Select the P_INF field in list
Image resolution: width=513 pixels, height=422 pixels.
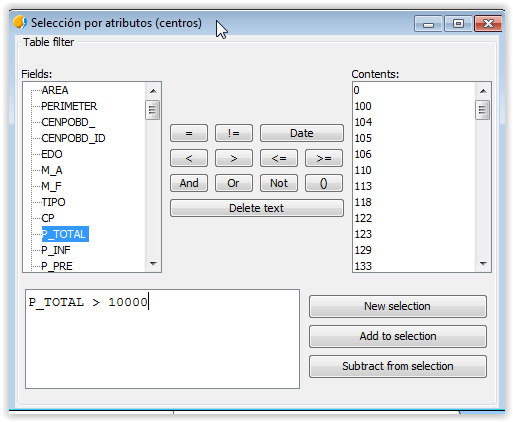coord(56,250)
